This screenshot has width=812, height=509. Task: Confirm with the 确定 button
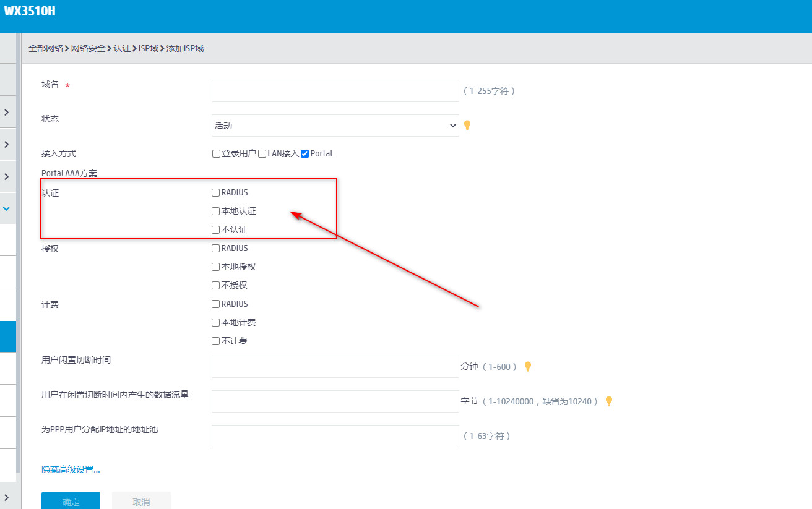(x=71, y=501)
